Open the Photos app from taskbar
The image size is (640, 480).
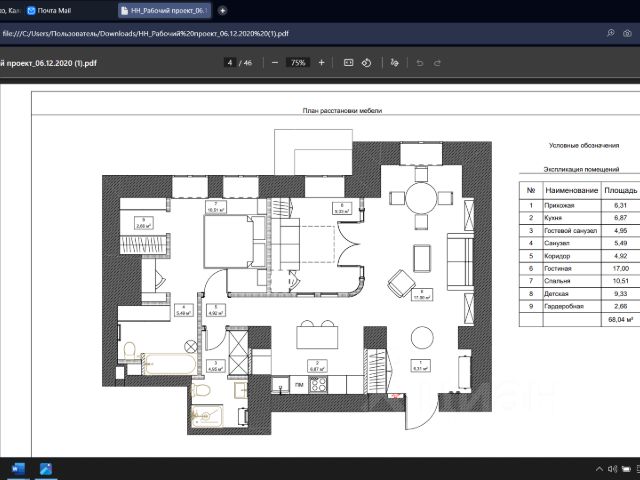46,469
